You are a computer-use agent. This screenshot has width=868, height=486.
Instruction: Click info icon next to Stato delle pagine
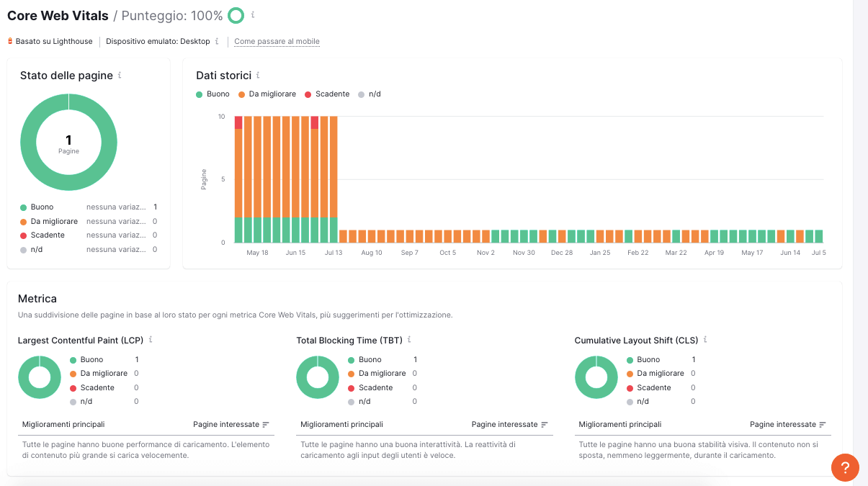pyautogui.click(x=120, y=75)
